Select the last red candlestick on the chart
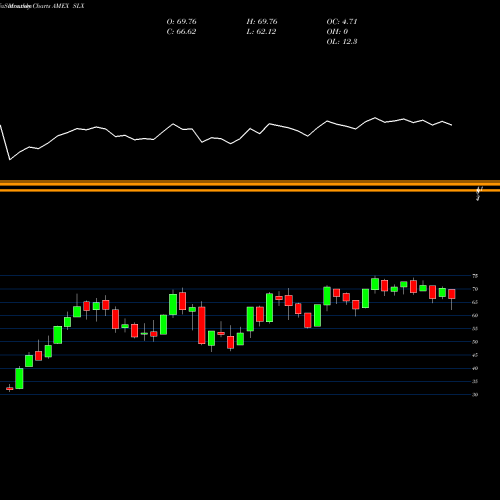500x500 pixels. 452,294
